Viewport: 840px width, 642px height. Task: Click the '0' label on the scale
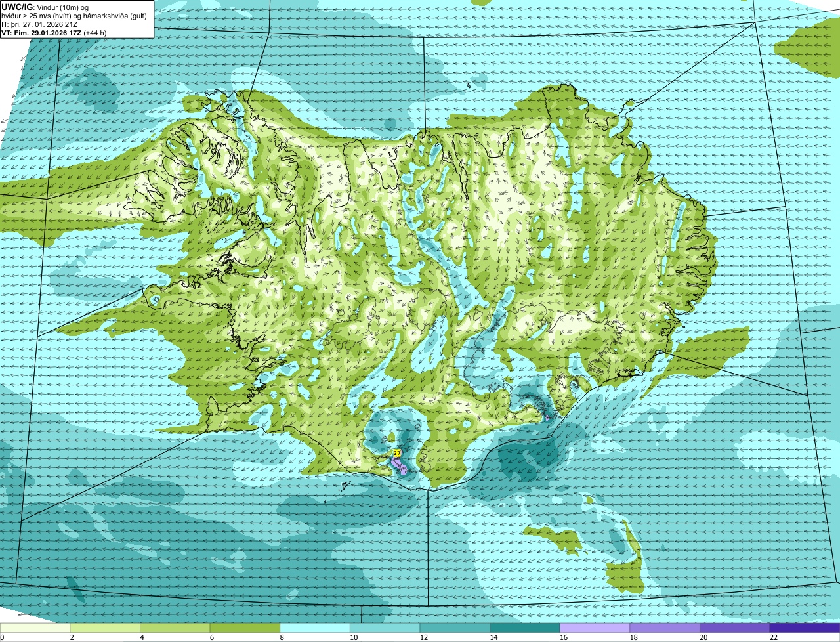pos(2,637)
